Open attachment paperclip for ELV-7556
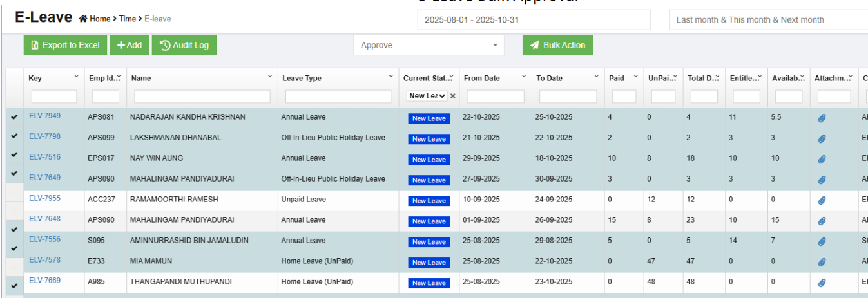 (822, 242)
